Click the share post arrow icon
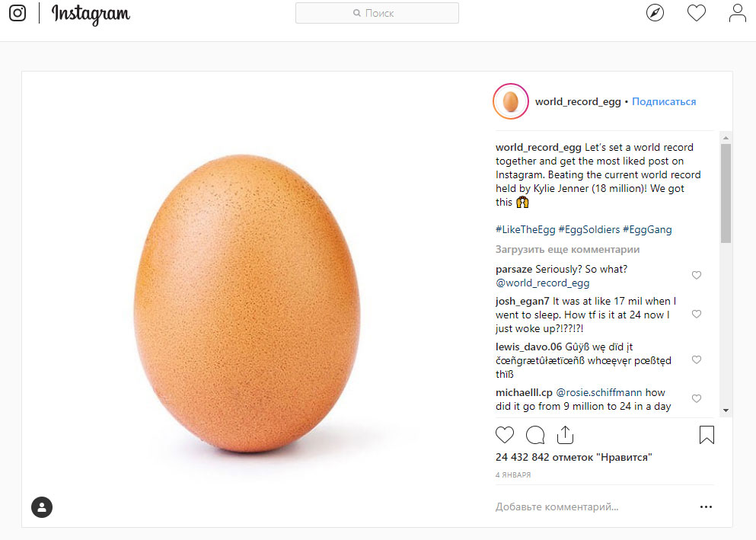 click(x=565, y=435)
